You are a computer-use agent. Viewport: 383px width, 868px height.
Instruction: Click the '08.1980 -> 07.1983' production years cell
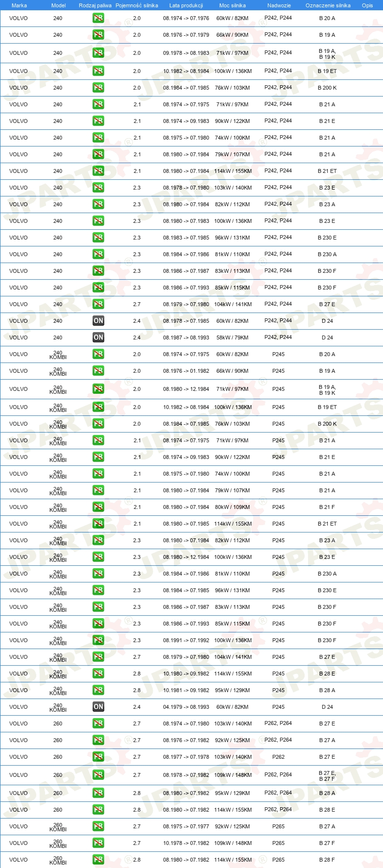click(186, 221)
